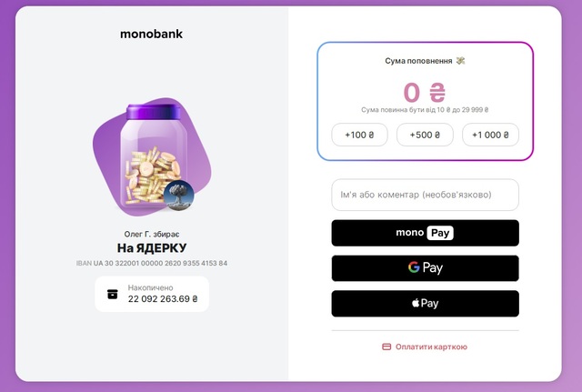Select the IBAN account number

pyautogui.click(x=160, y=263)
